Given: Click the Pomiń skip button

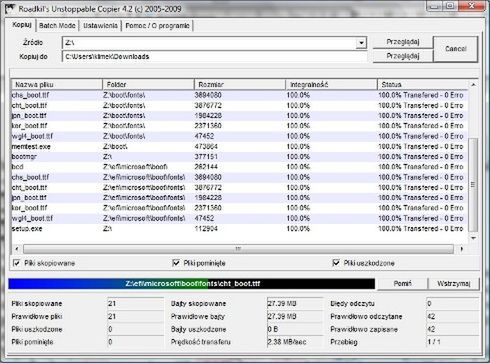Looking at the screenshot, I should tap(402, 284).
